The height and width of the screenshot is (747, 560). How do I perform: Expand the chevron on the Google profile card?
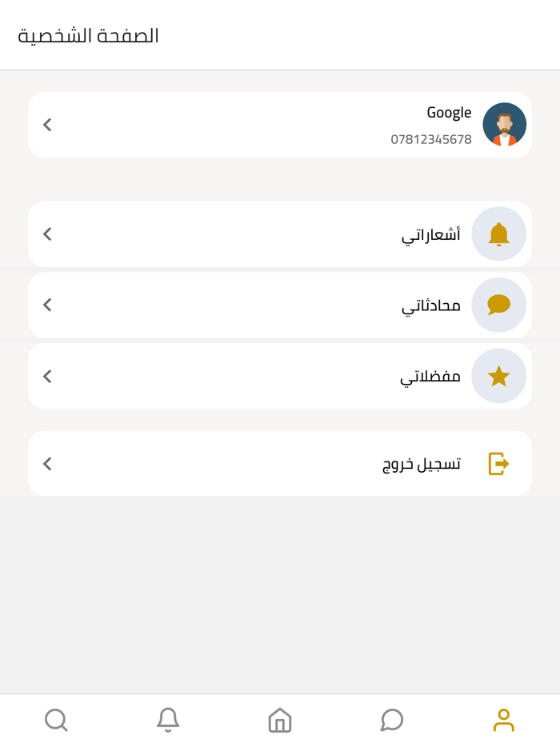click(x=46, y=125)
